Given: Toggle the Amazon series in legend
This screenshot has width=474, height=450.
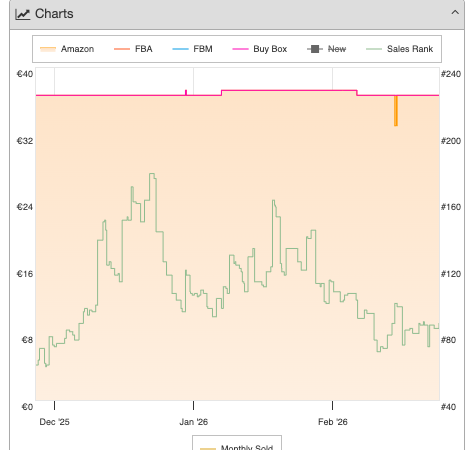Looking at the screenshot, I should point(67,49).
